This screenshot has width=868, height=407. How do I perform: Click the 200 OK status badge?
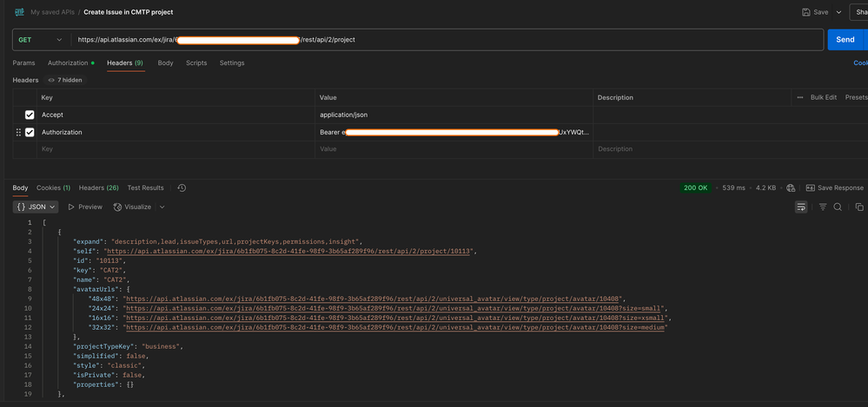pyautogui.click(x=696, y=188)
